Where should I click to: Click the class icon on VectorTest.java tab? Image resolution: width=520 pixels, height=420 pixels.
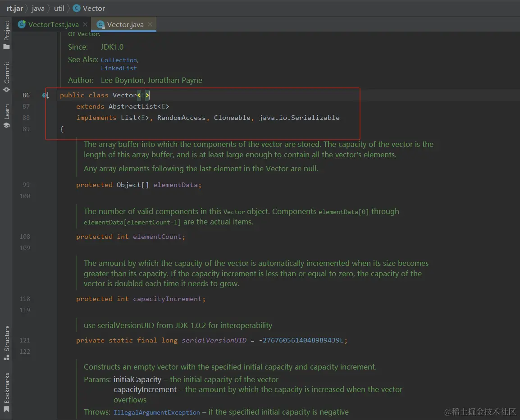(x=22, y=24)
